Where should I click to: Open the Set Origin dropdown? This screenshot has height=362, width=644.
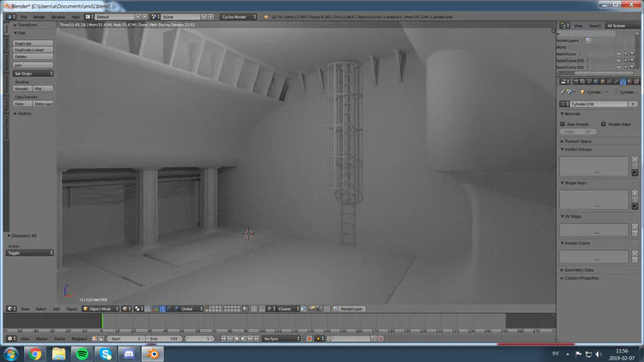(33, 74)
